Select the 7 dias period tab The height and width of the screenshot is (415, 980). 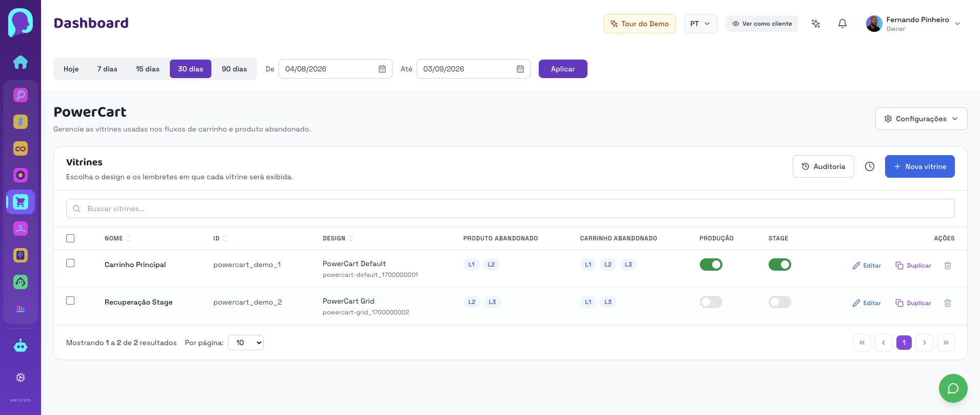click(107, 69)
